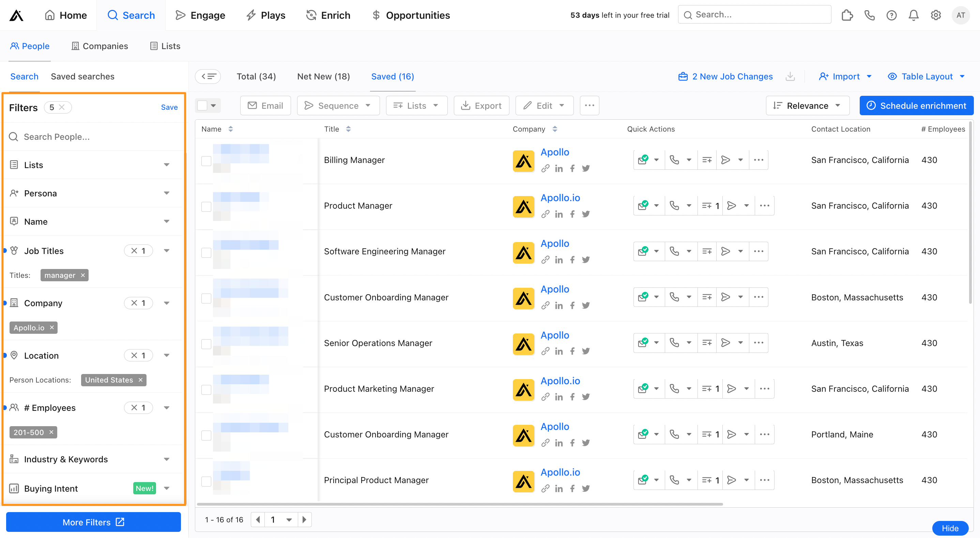
Task: Click the download icon beside New Job Changes
Action: tap(790, 76)
